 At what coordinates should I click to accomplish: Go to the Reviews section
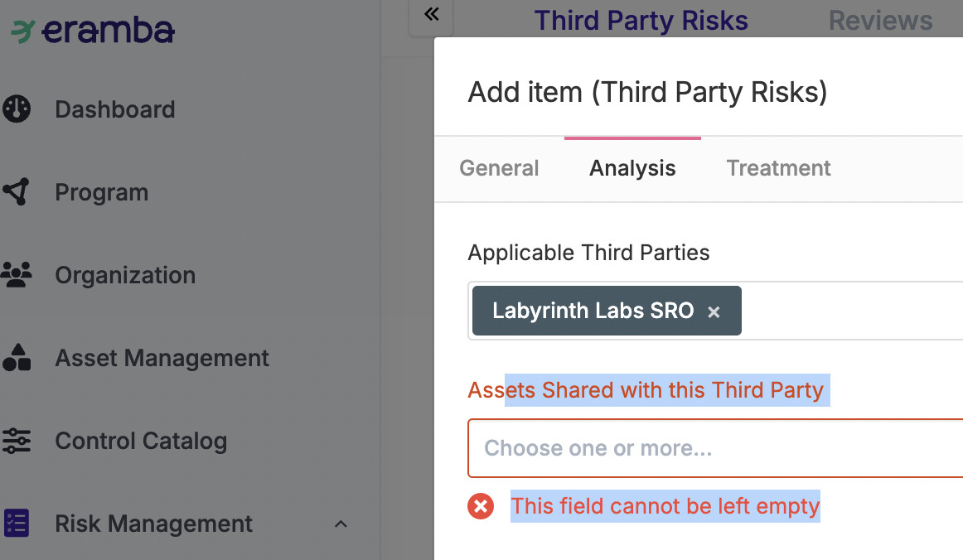(881, 20)
